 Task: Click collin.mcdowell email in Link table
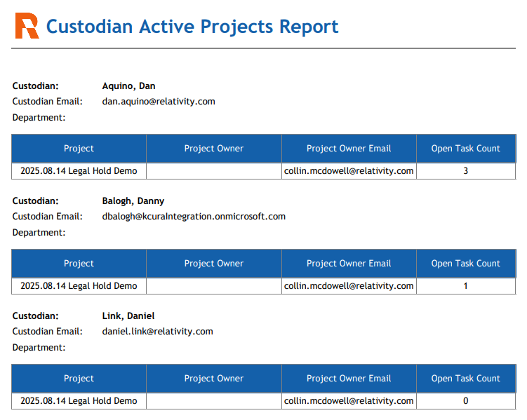click(349, 401)
